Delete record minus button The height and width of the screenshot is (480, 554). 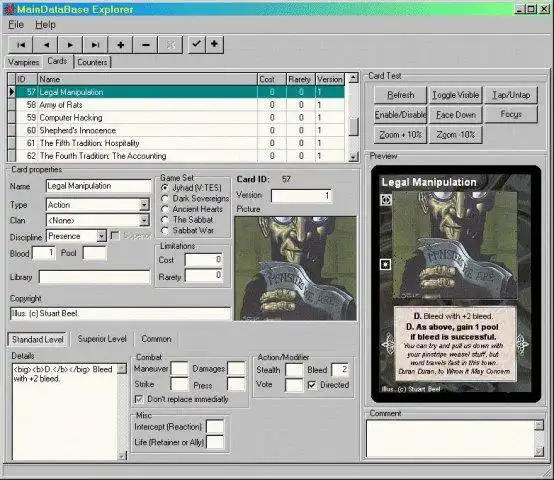(x=146, y=45)
